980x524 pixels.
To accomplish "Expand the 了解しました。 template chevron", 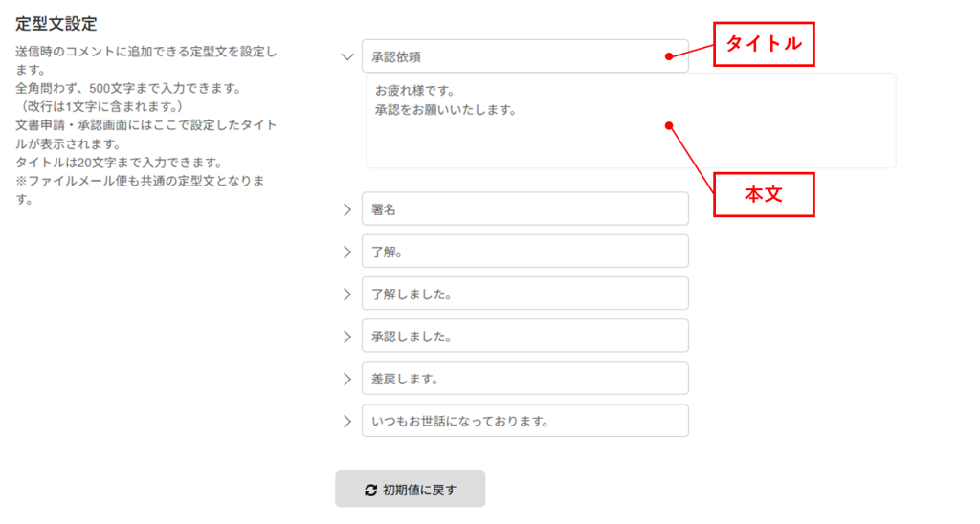I will [x=346, y=295].
